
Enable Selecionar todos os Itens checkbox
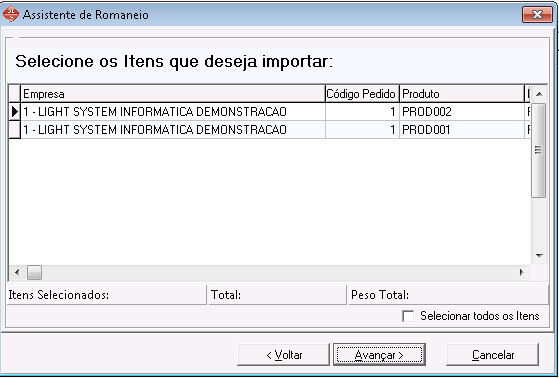408,316
